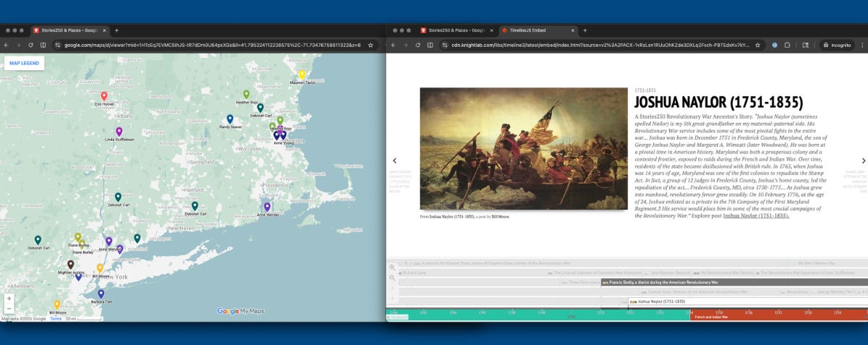Image resolution: width=868 pixels, height=345 pixels.
Task: Zoom out on the Google map
Action: pos(9,308)
